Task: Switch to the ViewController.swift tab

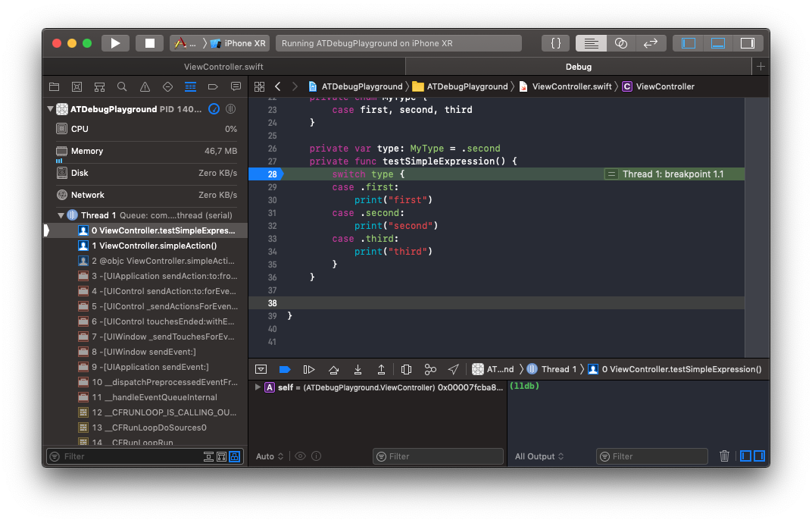Action: tap(223, 67)
